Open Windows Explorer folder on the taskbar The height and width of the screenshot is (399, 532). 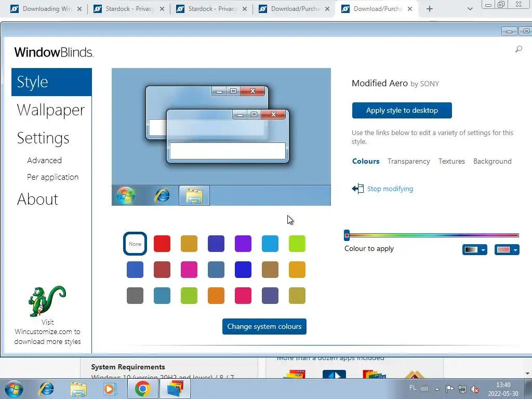coord(78,389)
